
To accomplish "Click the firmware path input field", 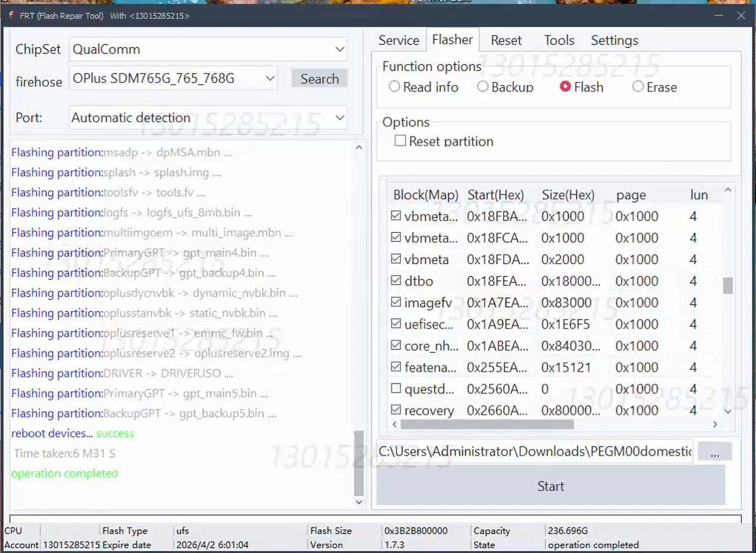I will pos(535,451).
